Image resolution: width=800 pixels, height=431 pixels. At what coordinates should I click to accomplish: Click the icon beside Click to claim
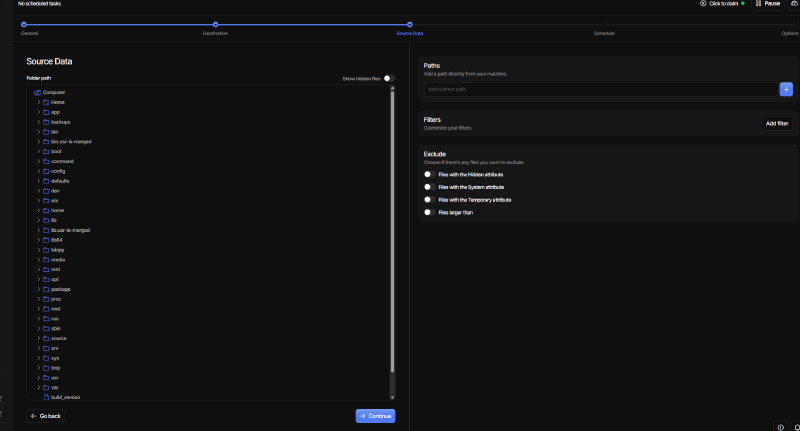[703, 3]
